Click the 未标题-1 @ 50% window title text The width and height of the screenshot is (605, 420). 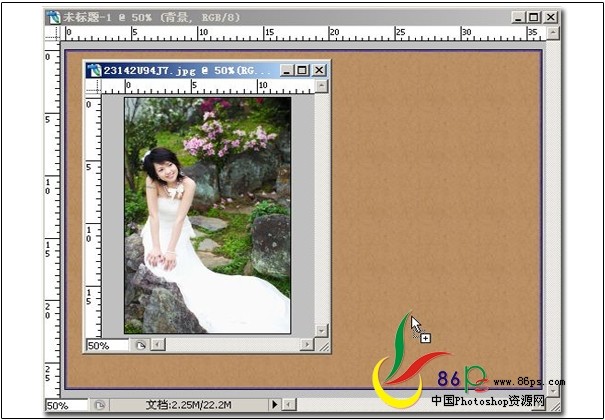point(152,18)
